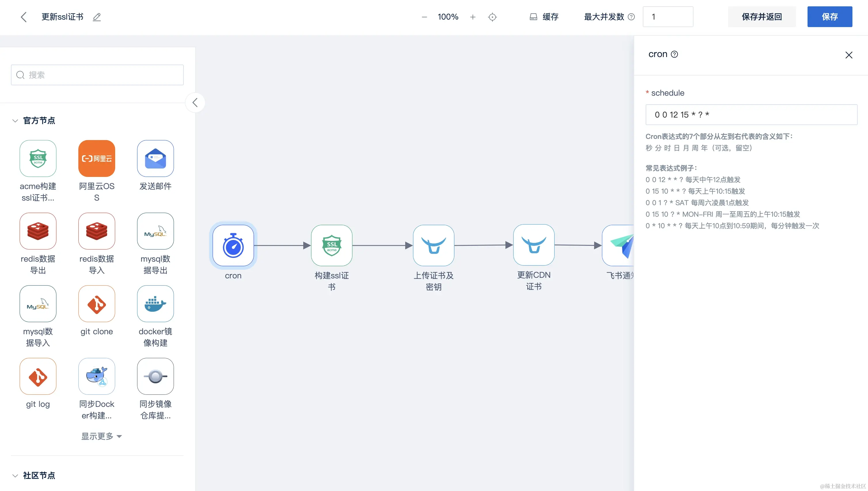Select the cron timer node on canvas
Image resolution: width=868 pixels, height=491 pixels.
pyautogui.click(x=233, y=246)
